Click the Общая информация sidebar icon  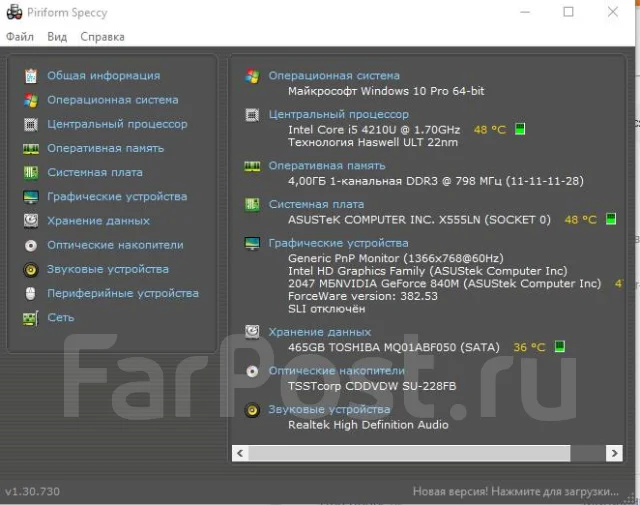31,76
